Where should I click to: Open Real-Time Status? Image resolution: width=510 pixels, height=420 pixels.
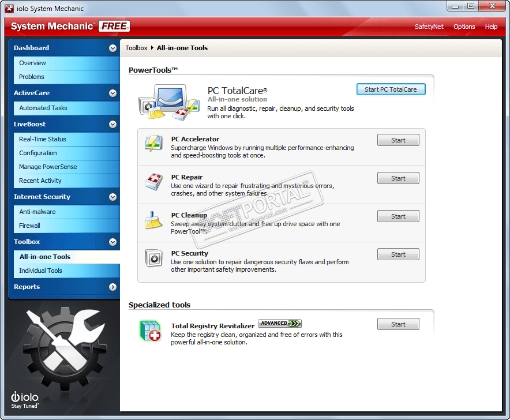click(67, 139)
